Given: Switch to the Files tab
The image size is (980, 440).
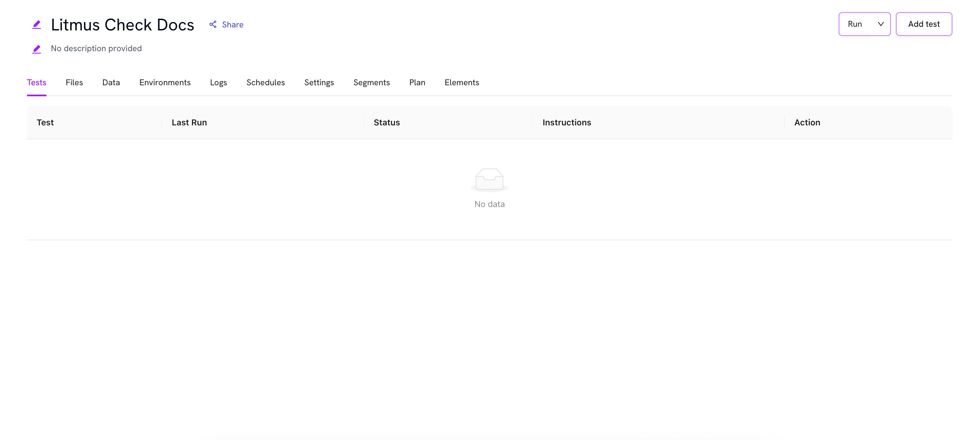Looking at the screenshot, I should [x=74, y=83].
